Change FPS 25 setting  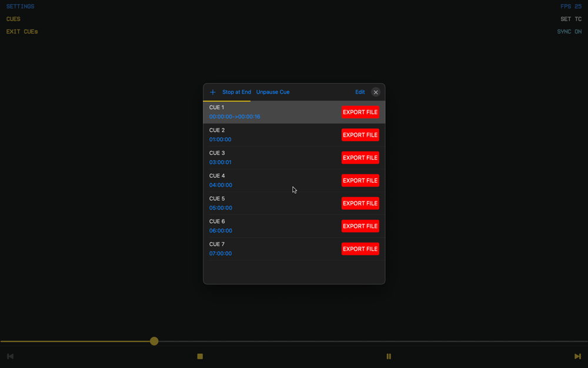point(571,6)
